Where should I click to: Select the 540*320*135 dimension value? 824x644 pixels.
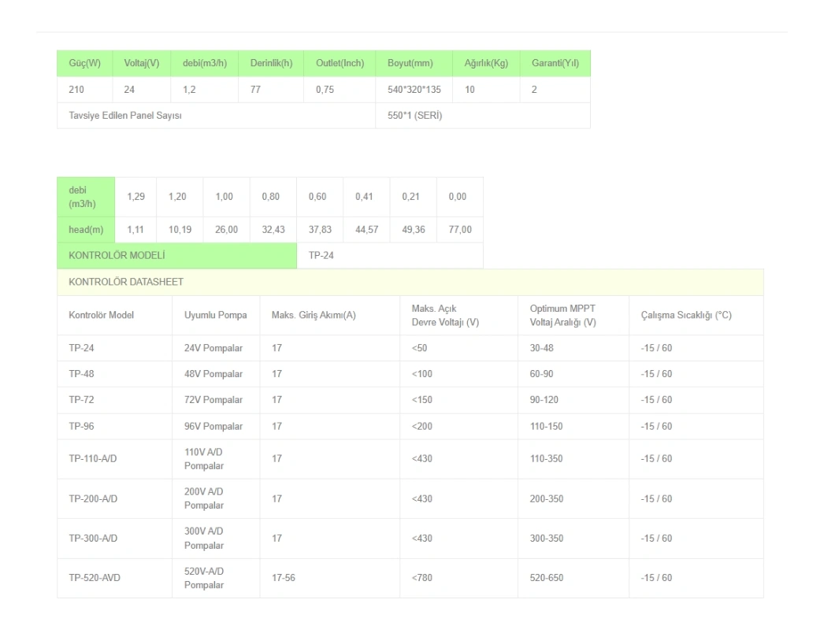pos(414,90)
